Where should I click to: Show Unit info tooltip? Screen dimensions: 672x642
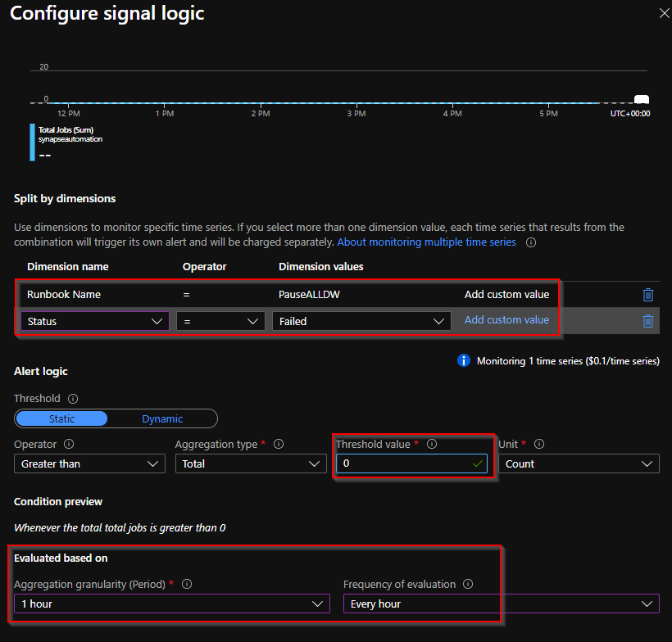click(539, 444)
